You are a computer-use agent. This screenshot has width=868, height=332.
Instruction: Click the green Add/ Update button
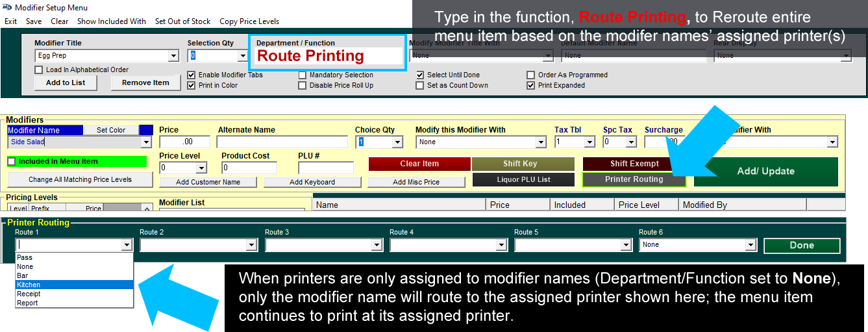(x=765, y=172)
